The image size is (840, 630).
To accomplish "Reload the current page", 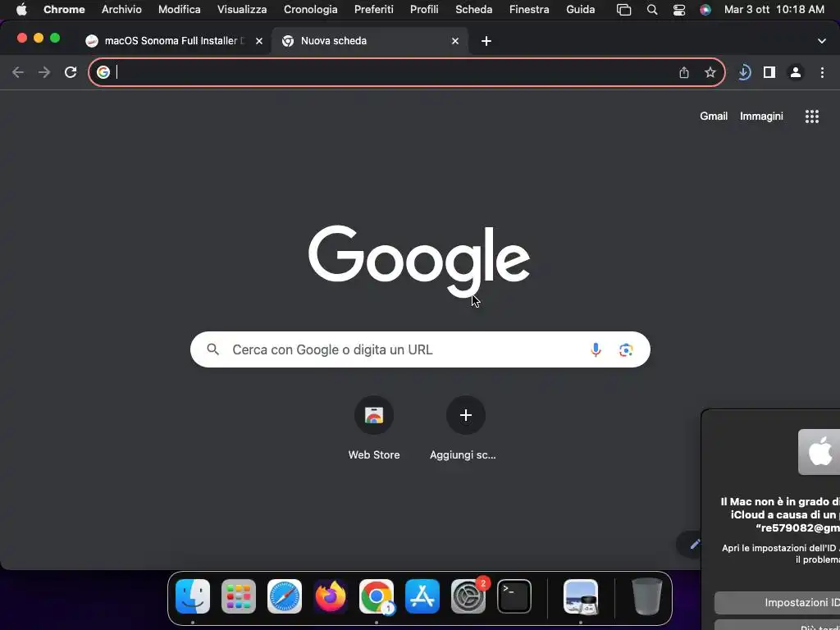I will [x=71, y=72].
